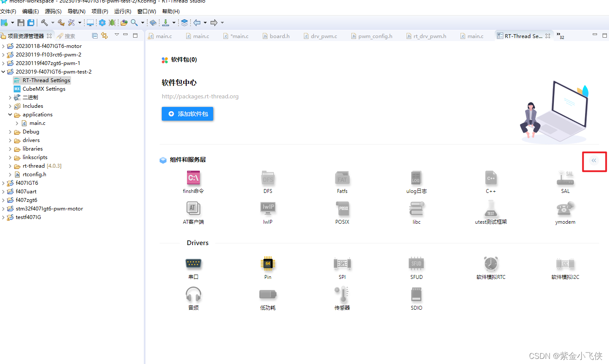The width and height of the screenshot is (609, 364).
Task: Open the new project dropdown arrow
Action: pyautogui.click(x=12, y=23)
